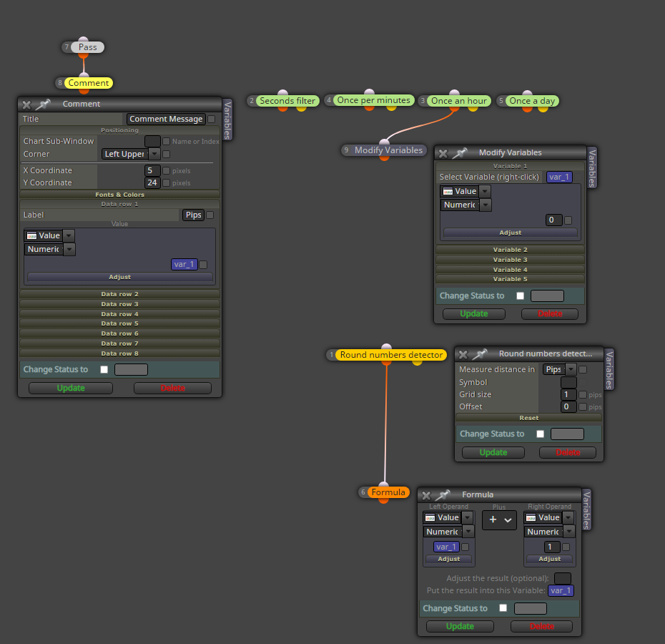Open Variables side tab of Comment panel
Image resolution: width=665 pixels, height=644 pixels.
227,120
